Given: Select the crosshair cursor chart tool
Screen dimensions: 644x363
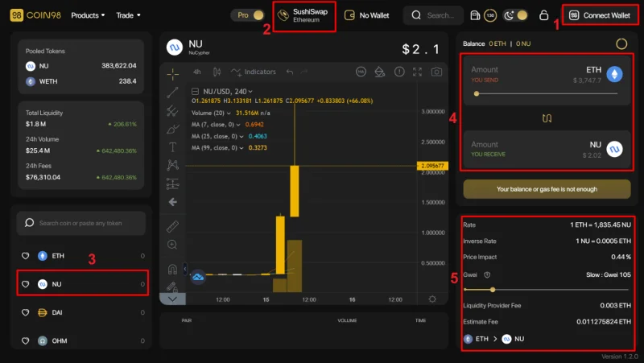Looking at the screenshot, I should [x=172, y=74].
